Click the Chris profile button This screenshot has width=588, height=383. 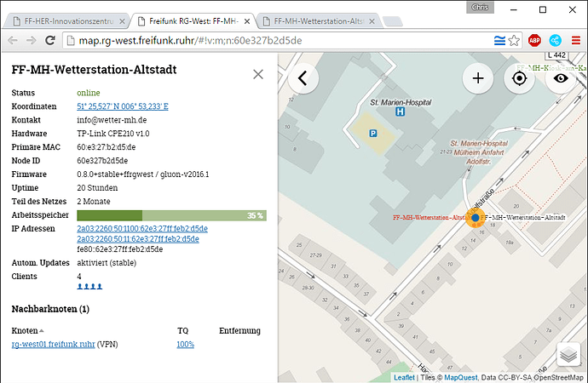(x=480, y=7)
